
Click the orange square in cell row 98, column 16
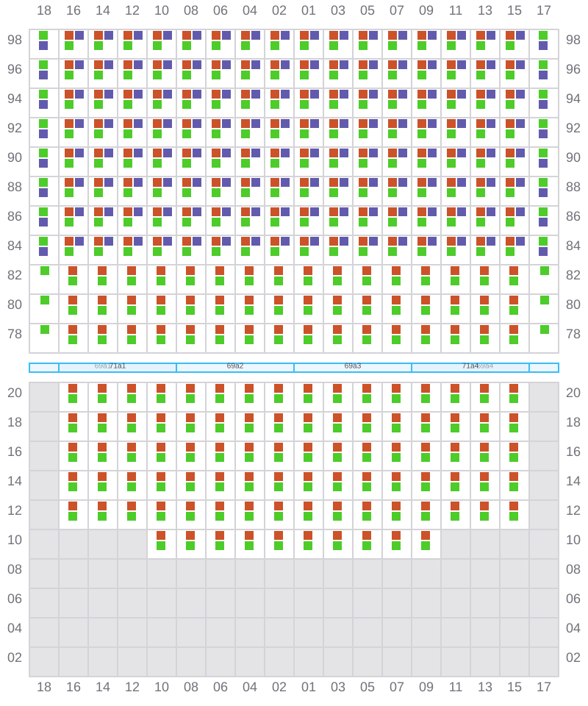pyautogui.click(x=69, y=35)
